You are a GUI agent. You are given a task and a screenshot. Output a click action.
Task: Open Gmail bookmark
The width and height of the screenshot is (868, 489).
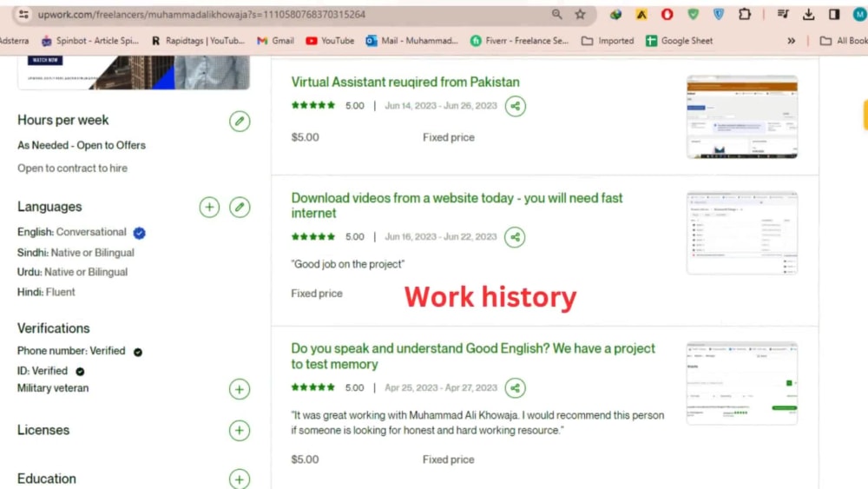coord(275,41)
